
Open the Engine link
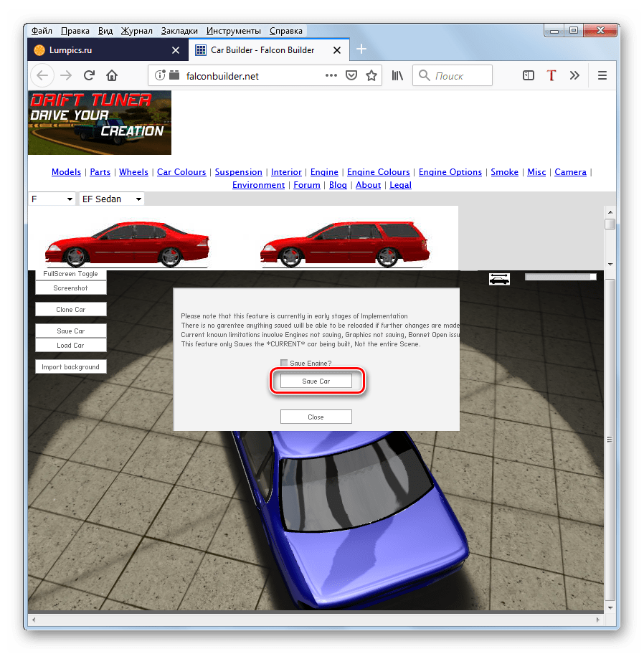click(324, 172)
